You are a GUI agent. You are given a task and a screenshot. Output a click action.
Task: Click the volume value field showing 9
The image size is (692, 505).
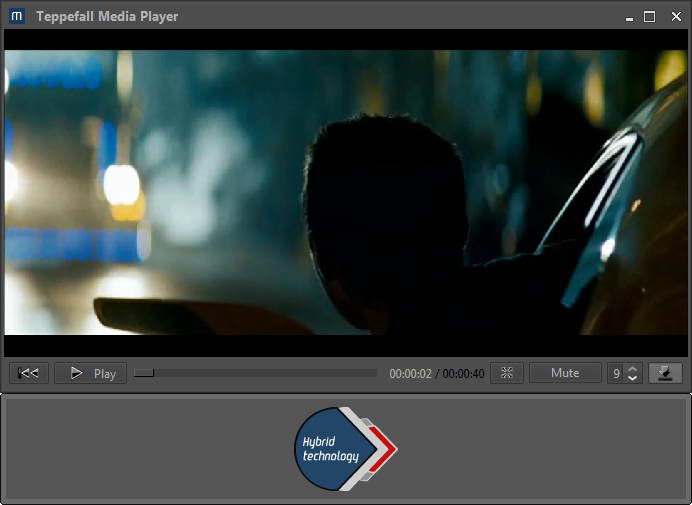click(x=617, y=373)
